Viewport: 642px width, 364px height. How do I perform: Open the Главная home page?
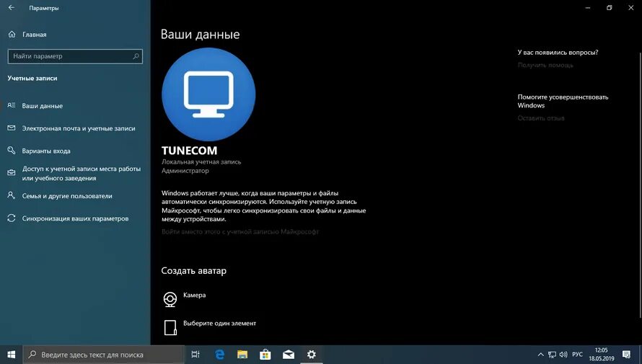coord(35,35)
